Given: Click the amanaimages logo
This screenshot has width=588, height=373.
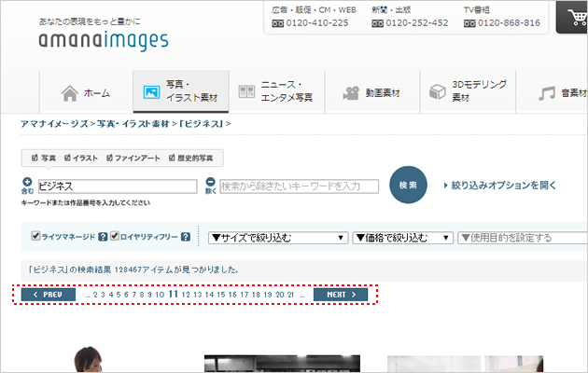Looking at the screenshot, I should [104, 40].
